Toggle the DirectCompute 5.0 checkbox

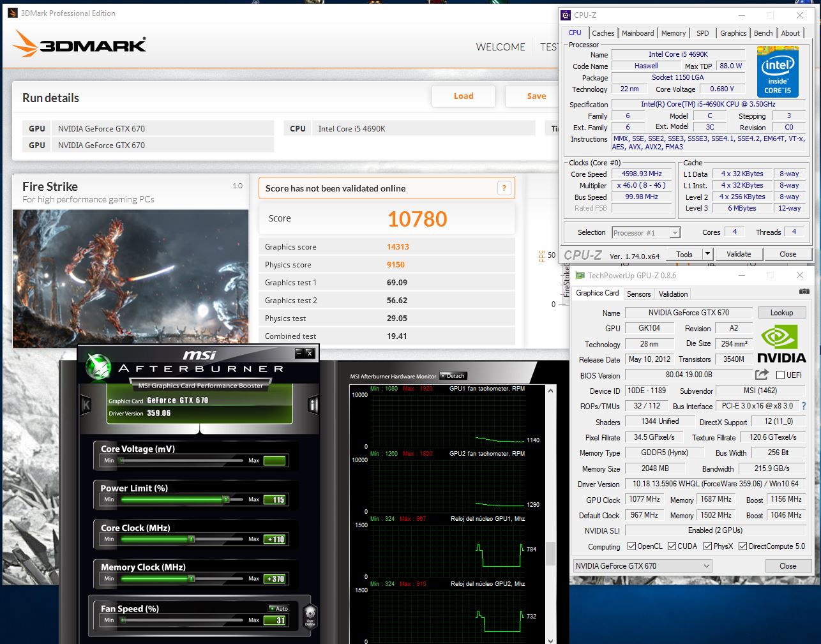click(x=742, y=546)
